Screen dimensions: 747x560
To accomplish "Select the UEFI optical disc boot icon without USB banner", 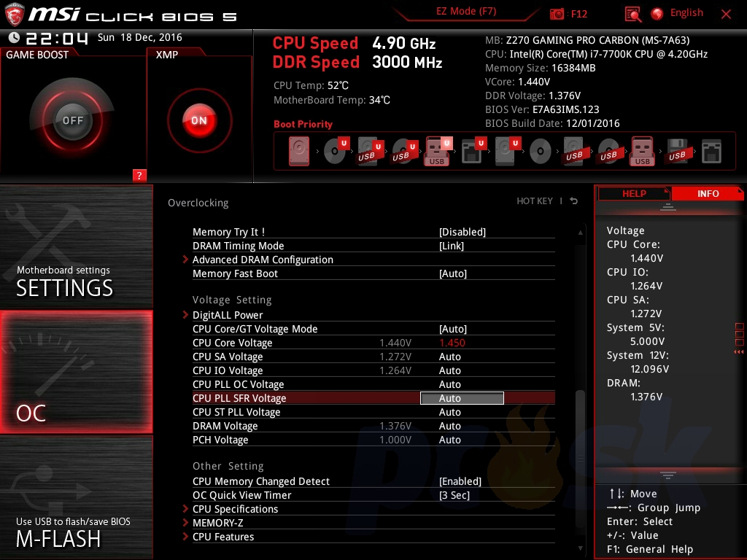I will tap(336, 150).
